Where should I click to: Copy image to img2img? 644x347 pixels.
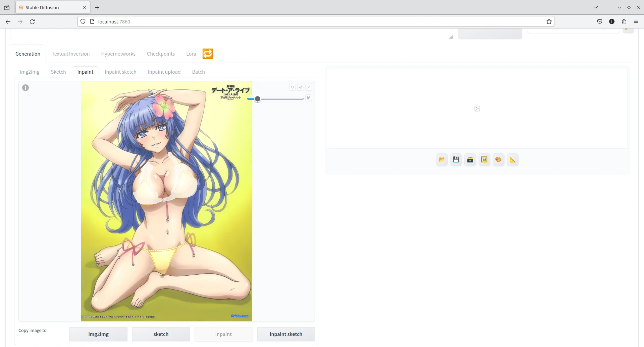(98, 334)
